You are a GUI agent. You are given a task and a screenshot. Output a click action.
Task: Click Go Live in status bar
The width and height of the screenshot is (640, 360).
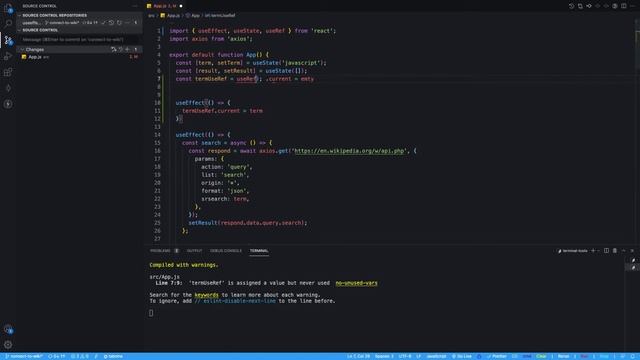pyautogui.click(x=462, y=356)
